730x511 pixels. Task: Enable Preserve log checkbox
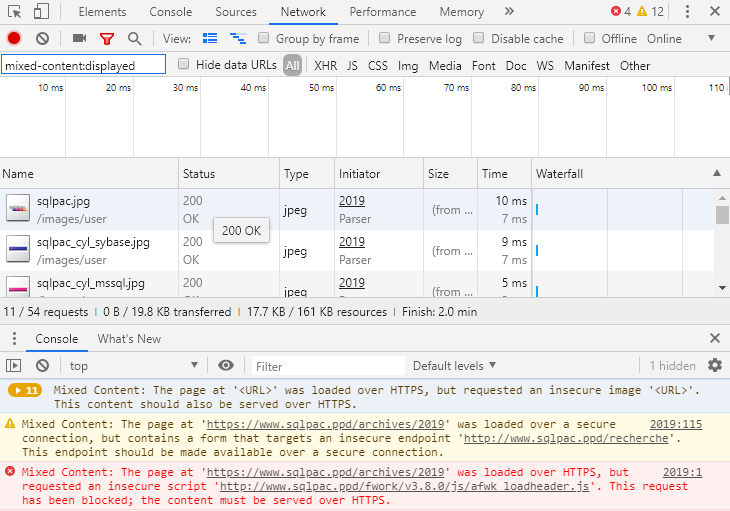(385, 38)
